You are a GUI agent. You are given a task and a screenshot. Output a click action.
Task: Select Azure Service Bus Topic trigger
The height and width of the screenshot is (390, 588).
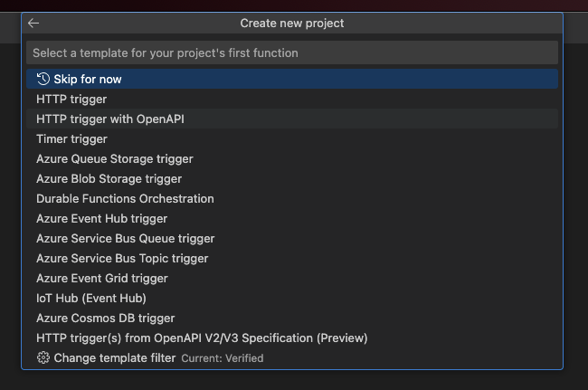coord(122,259)
